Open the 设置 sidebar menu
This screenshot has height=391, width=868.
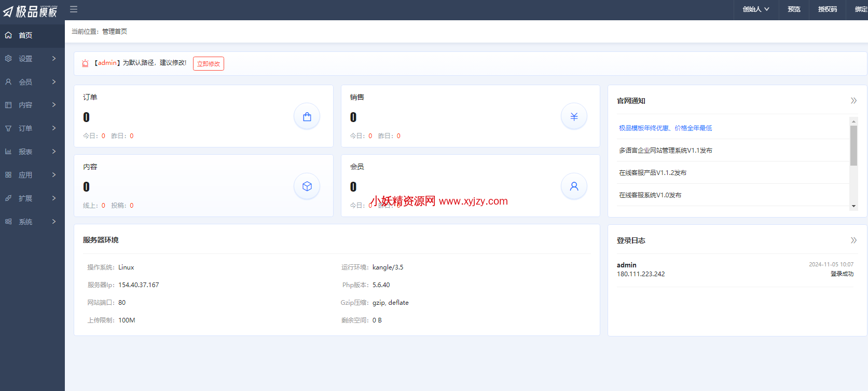click(32, 59)
